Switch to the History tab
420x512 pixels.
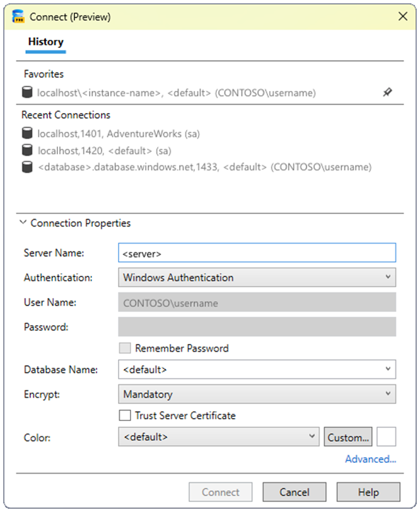[45, 42]
